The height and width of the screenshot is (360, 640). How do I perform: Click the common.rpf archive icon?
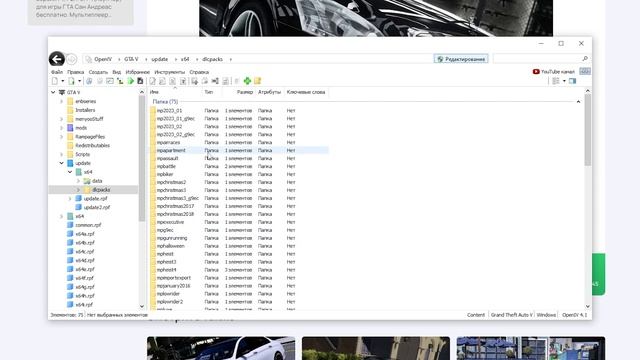coord(70,225)
